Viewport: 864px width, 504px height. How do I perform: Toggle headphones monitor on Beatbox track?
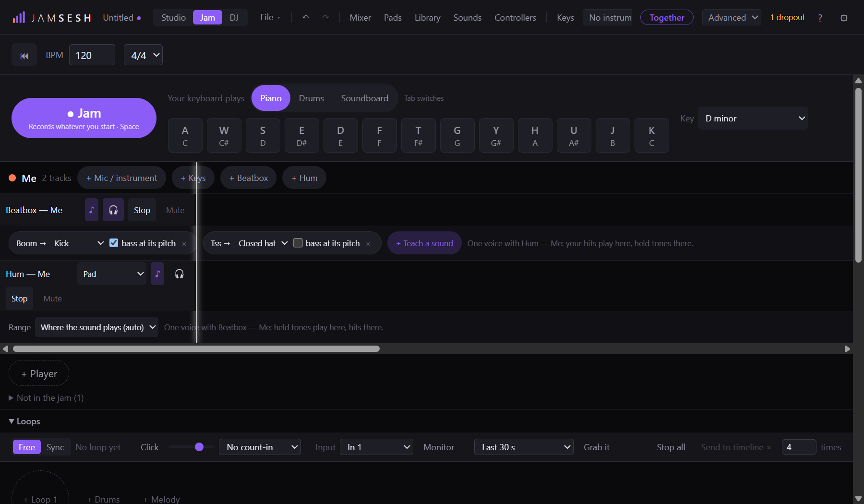[x=113, y=210]
